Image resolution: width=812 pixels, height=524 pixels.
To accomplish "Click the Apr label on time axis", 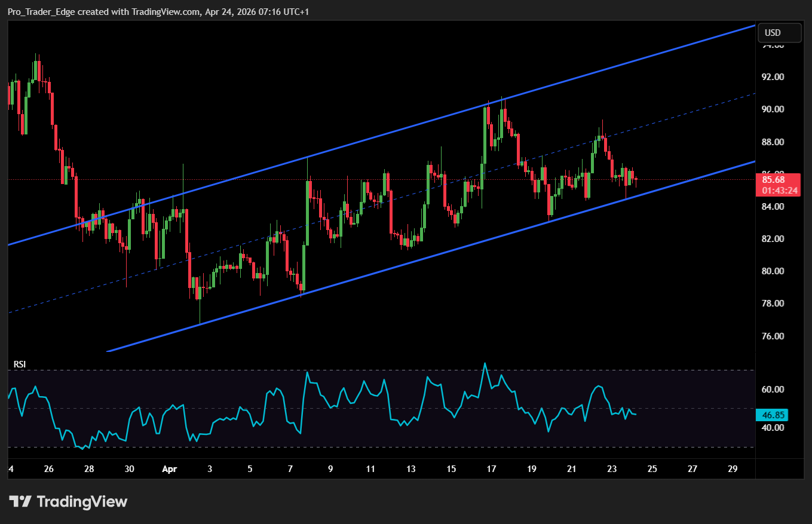I will coord(170,469).
